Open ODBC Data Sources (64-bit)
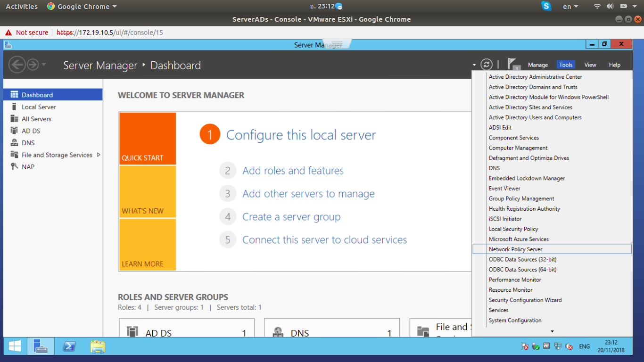This screenshot has width=644, height=362. [x=552, y=269]
